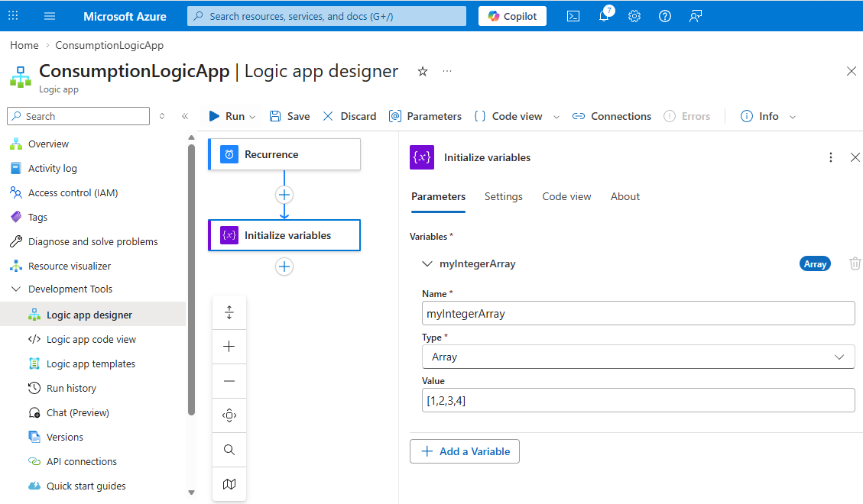Open the Type dropdown showing Array
863x504 pixels.
tap(638, 357)
